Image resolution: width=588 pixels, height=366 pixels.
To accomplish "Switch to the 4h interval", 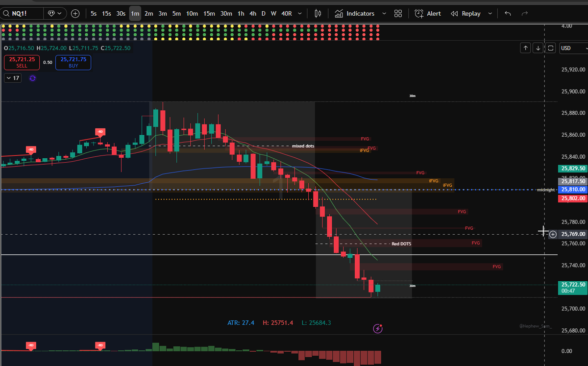I will [253, 14].
